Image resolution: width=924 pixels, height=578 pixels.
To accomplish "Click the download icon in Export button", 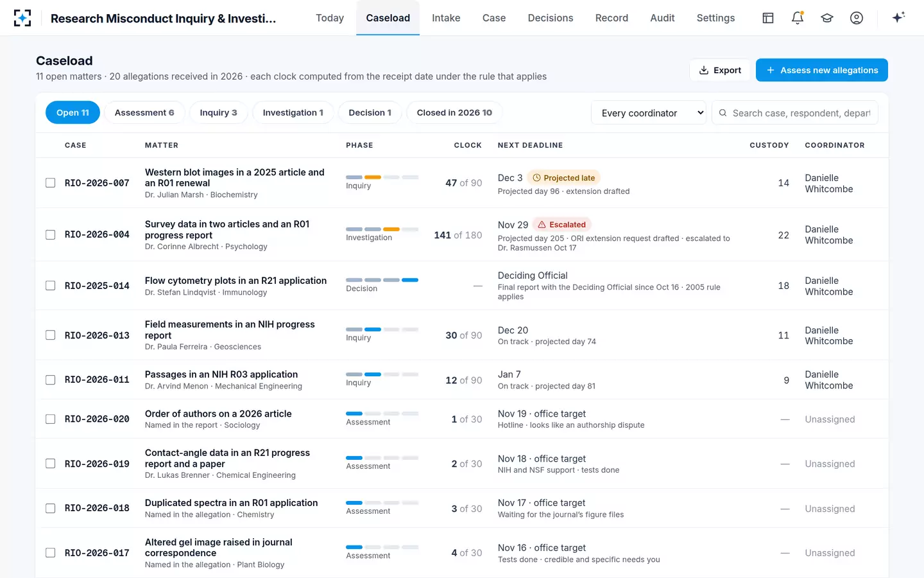I will tap(704, 70).
